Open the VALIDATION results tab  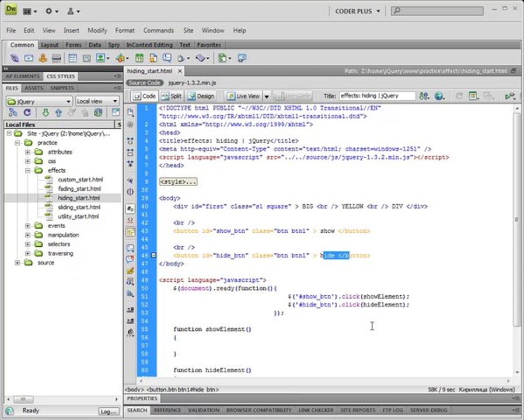(x=204, y=410)
